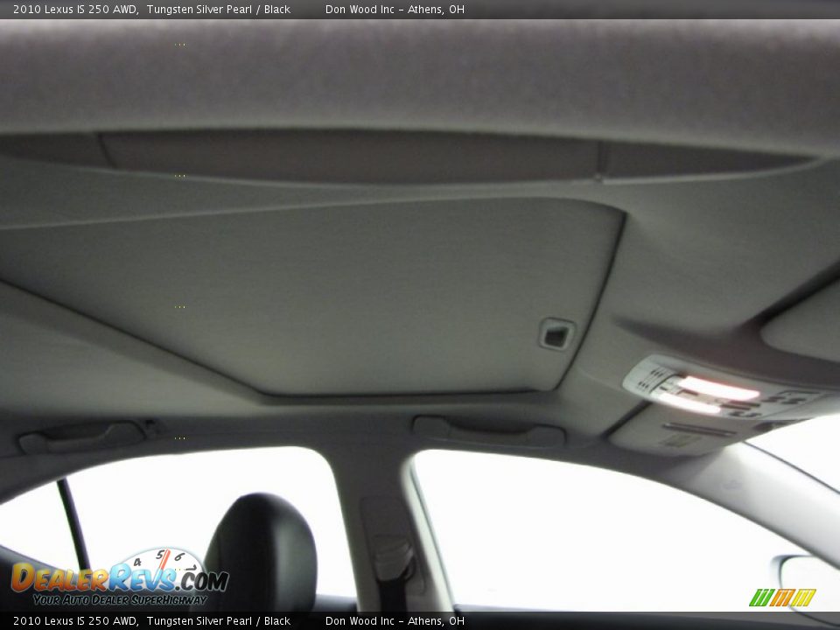Viewport: 840px width, 630px height.
Task: Click "Don Wood Inc – Athens, OH" in the top caption bar
Action: (x=395, y=10)
